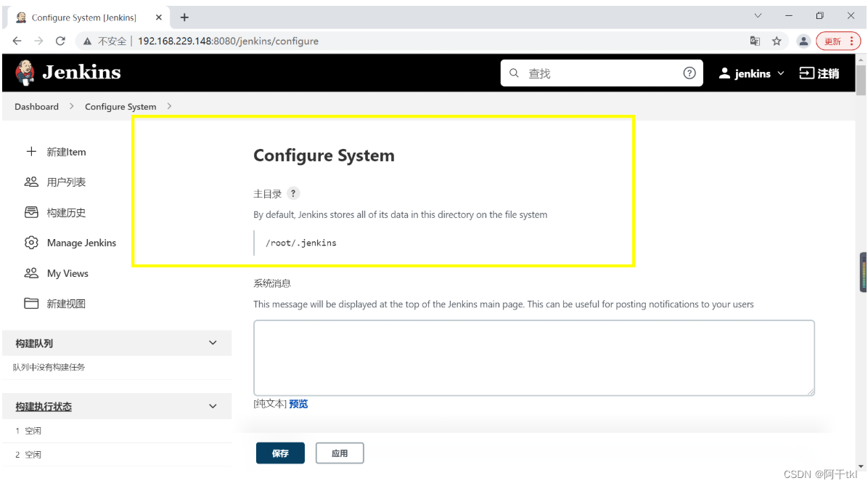This screenshot has width=868, height=486.
Task: Click the /root/.jenkins home directory value
Action: coord(301,243)
